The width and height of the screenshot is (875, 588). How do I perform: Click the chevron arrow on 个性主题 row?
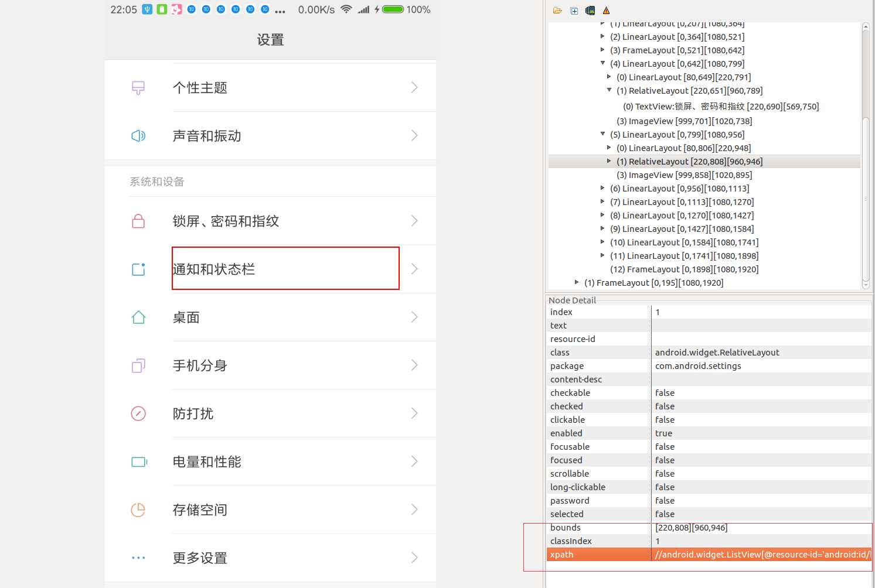click(414, 88)
